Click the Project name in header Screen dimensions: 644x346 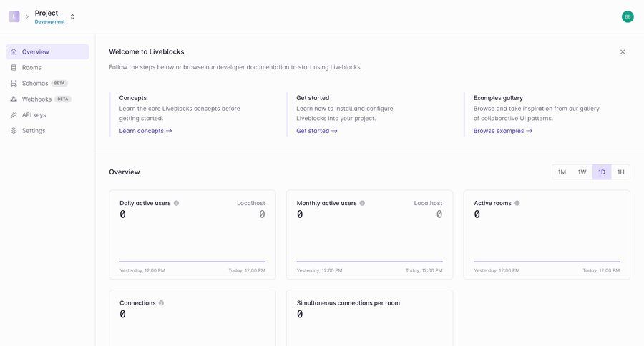click(x=47, y=13)
